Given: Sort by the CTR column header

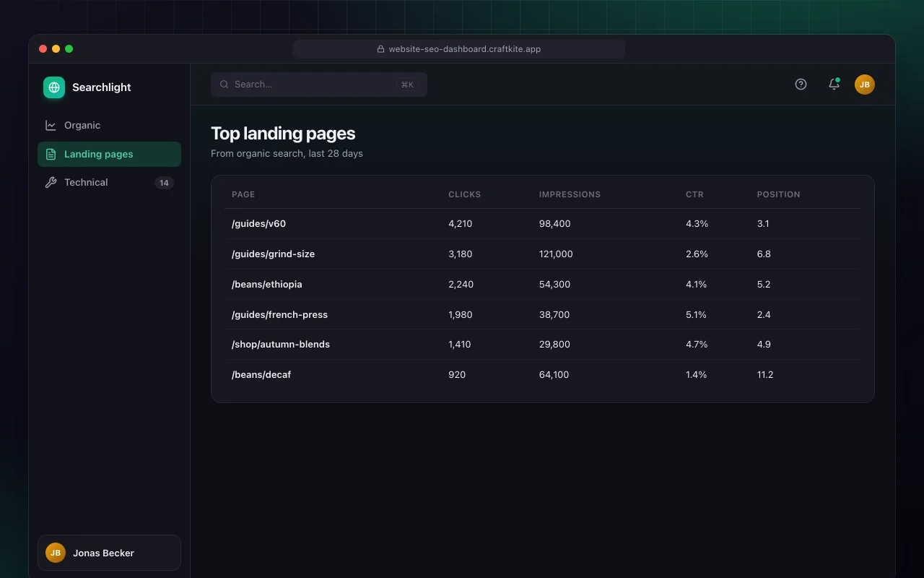Looking at the screenshot, I should click(694, 194).
